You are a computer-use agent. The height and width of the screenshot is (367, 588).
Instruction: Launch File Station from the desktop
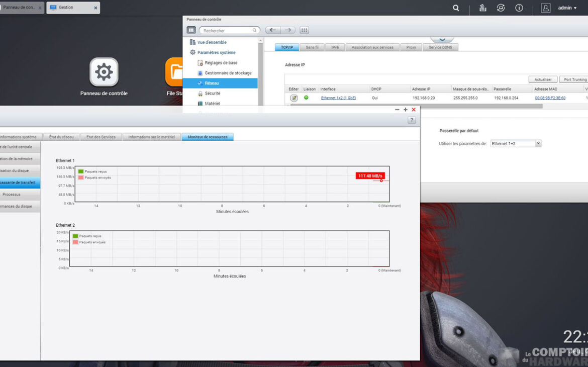(x=174, y=72)
